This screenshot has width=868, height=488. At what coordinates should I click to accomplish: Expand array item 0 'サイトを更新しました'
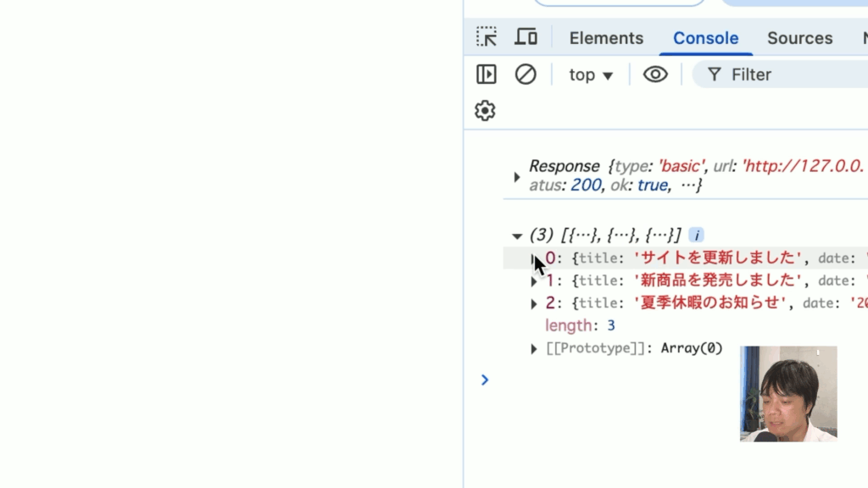pyautogui.click(x=534, y=258)
